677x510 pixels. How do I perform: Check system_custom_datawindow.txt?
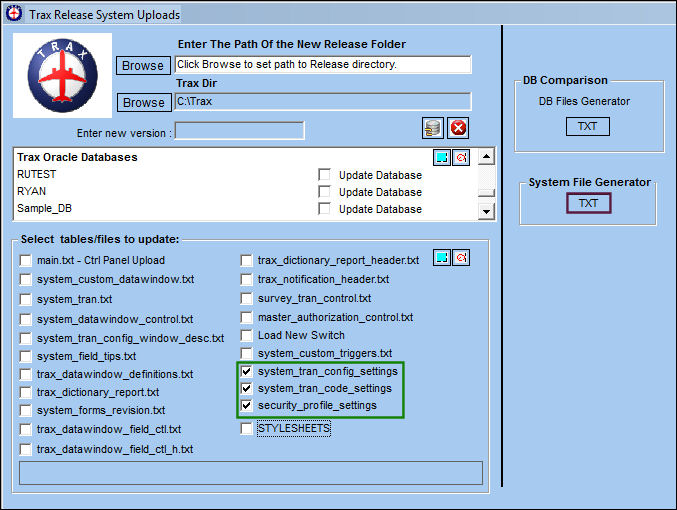click(25, 279)
